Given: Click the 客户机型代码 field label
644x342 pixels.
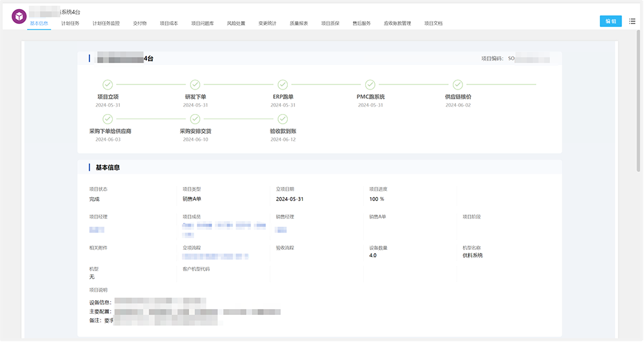Looking at the screenshot, I should point(196,269).
